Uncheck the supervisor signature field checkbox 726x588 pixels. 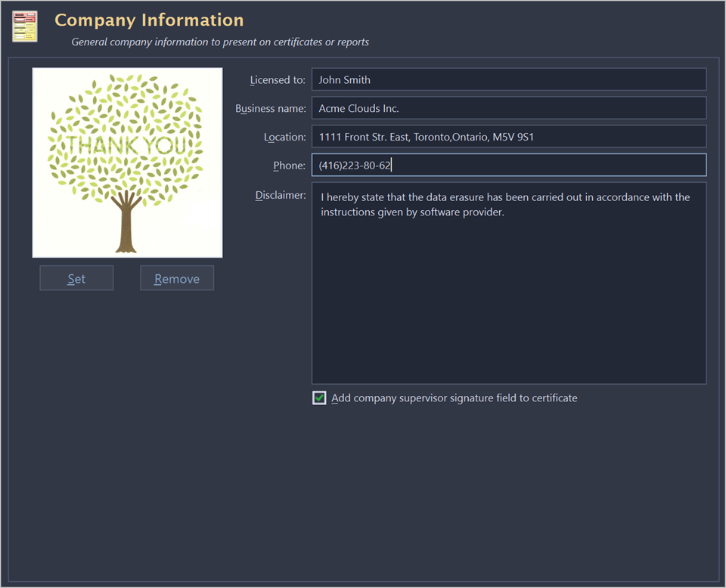tap(320, 398)
